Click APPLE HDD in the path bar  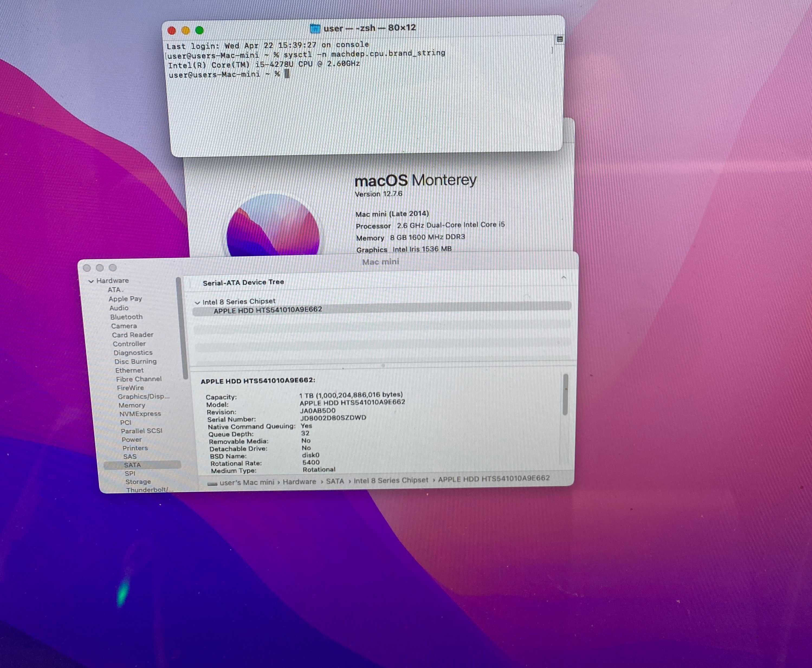(x=494, y=479)
